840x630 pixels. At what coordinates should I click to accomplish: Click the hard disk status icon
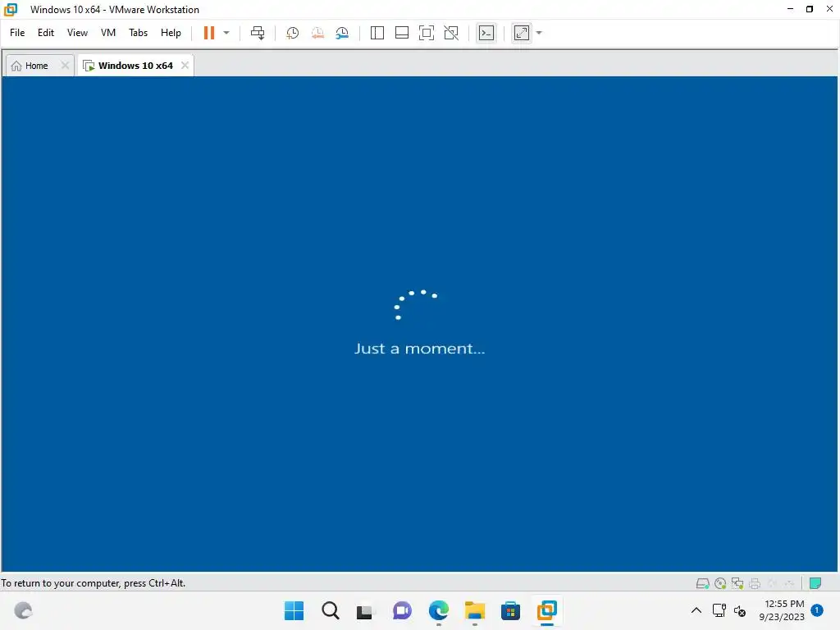coord(702,583)
